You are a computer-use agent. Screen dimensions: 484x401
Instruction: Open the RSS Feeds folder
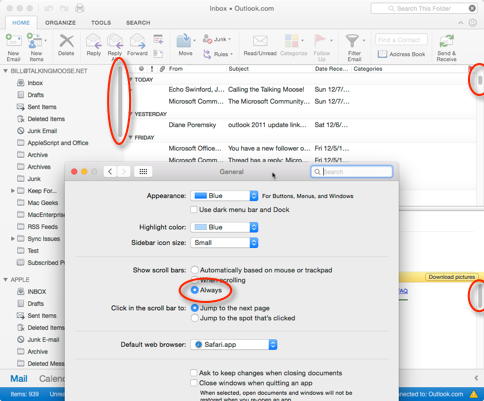(x=43, y=227)
